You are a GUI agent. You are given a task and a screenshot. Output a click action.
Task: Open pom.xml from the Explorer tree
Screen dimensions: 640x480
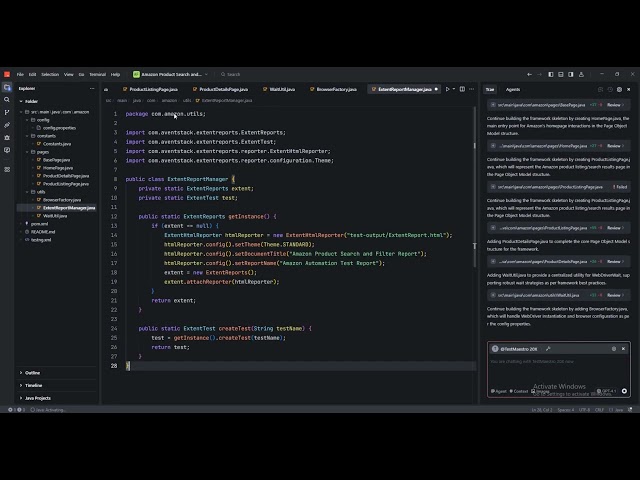click(x=40, y=224)
